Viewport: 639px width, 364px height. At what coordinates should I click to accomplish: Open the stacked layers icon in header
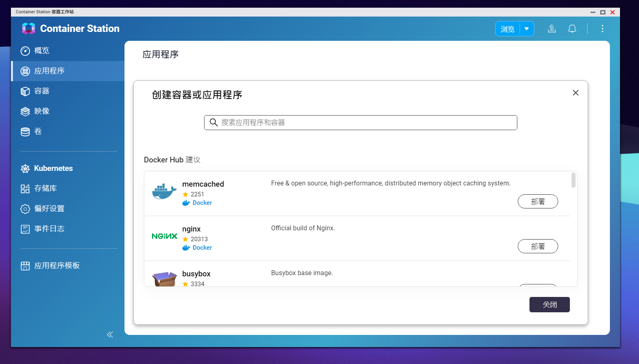552,29
